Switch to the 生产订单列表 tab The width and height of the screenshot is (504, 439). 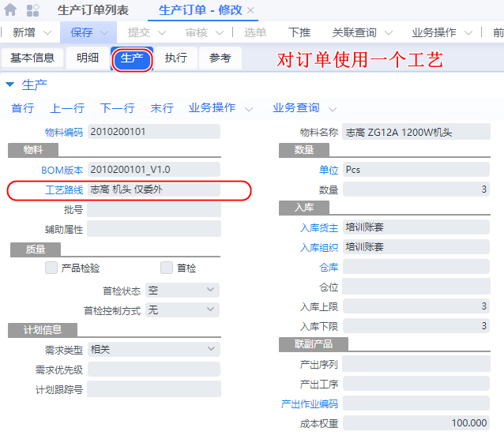coord(92,10)
